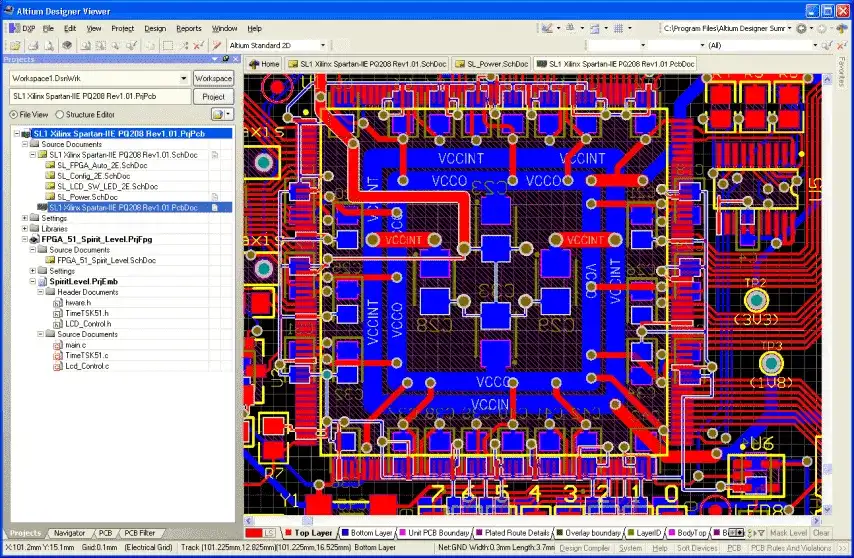Image resolution: width=854 pixels, height=558 pixels.
Task: Click the clear filter icon beside (All) dropdown
Action: pyautogui.click(x=841, y=46)
